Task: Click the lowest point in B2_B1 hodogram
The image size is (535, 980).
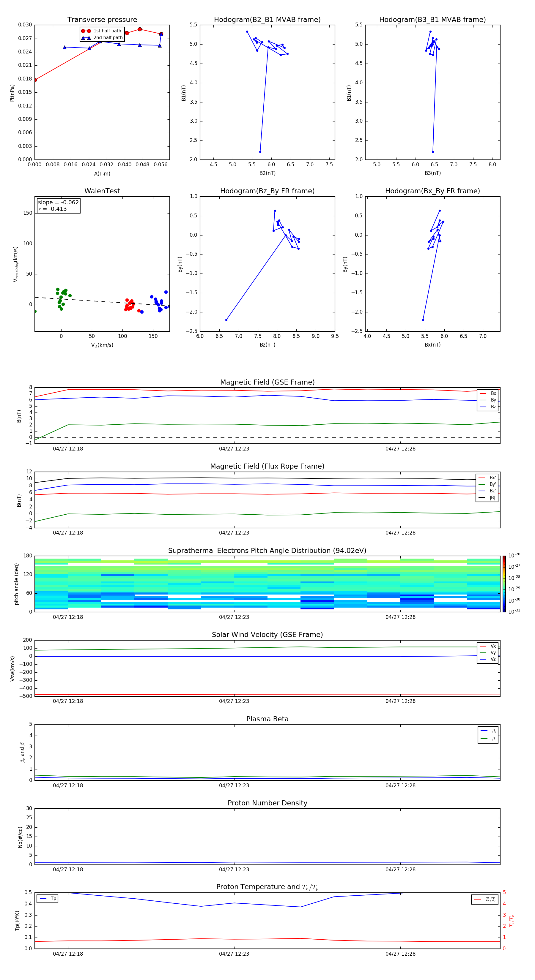Action: [260, 152]
